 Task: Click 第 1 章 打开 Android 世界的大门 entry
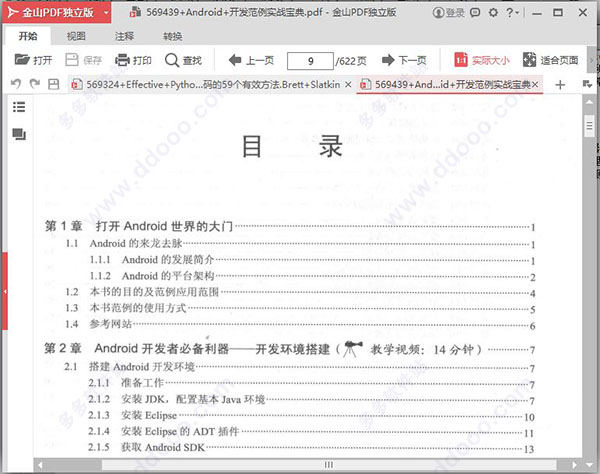289,226
